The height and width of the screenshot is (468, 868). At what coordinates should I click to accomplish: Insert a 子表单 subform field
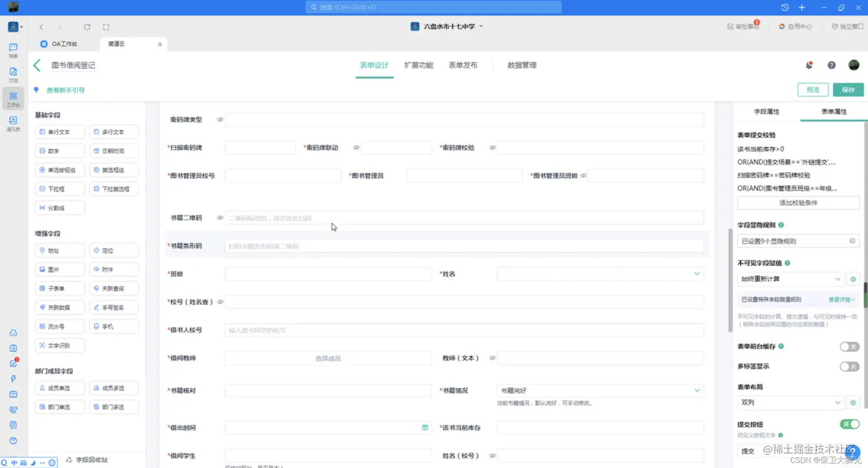coord(60,288)
